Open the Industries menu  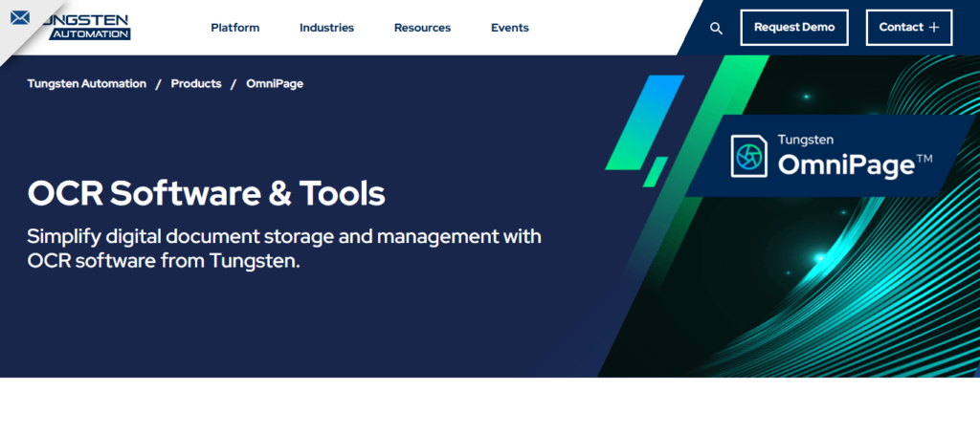click(x=327, y=28)
